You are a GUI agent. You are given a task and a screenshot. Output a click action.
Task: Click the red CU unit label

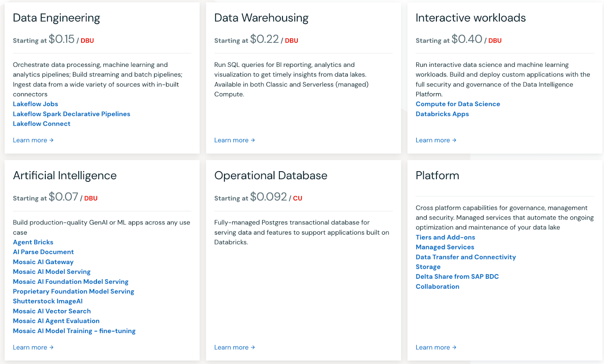coord(298,198)
